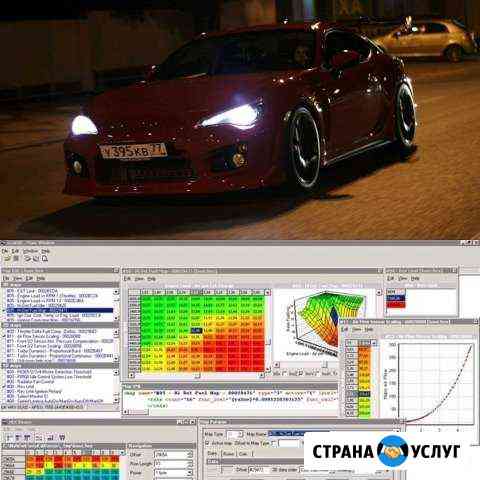This screenshot has width=480, height=480.
Task: Select the Air Flow Sensor Scaling map row
Action: coord(43,336)
